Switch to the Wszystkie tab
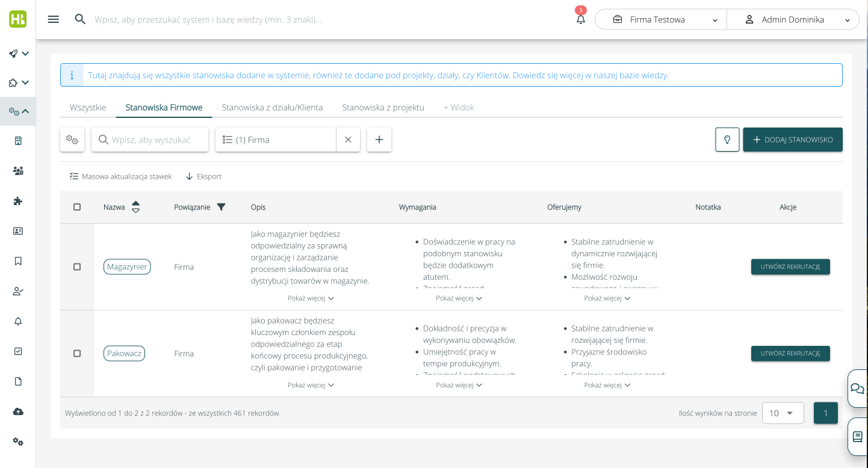This screenshot has height=468, width=868. pos(88,108)
